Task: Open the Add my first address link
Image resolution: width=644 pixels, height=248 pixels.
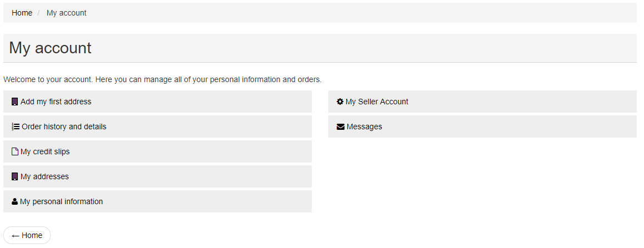Action: pos(157,102)
